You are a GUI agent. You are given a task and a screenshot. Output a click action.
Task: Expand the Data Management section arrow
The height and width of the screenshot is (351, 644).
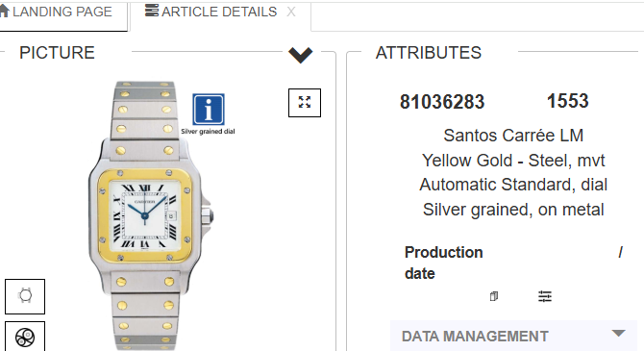tap(619, 334)
